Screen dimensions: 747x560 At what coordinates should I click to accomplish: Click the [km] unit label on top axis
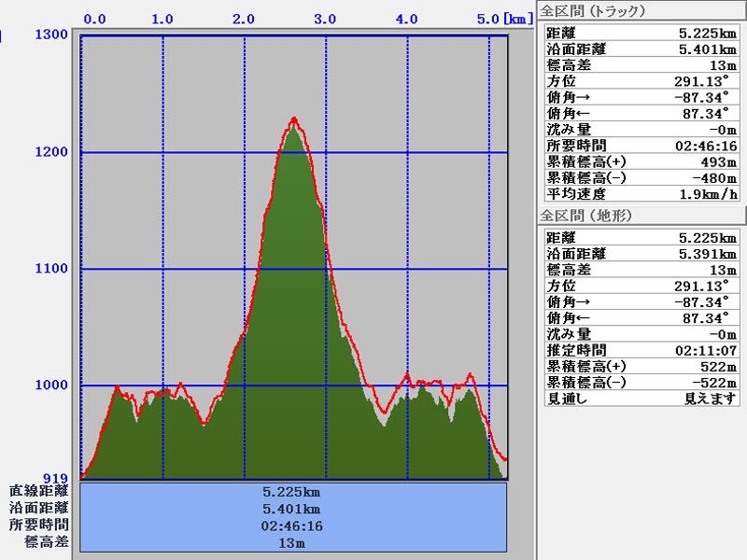[518, 19]
